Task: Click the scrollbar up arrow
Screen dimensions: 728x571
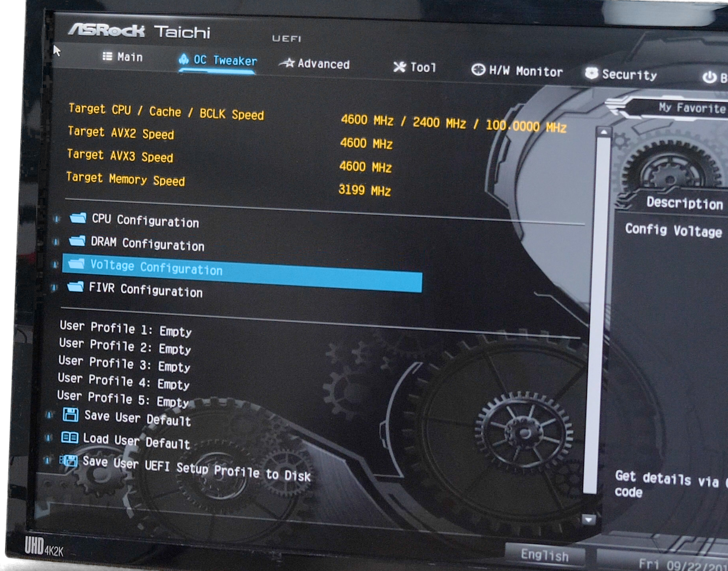Action: coord(604,132)
